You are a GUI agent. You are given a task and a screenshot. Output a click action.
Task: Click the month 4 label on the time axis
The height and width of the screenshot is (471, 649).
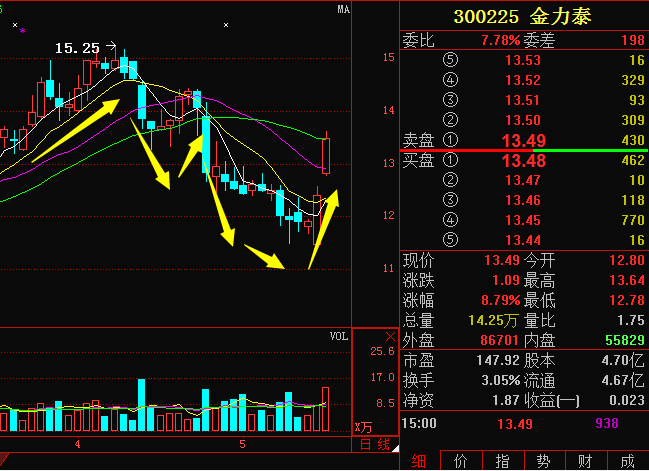click(77, 445)
